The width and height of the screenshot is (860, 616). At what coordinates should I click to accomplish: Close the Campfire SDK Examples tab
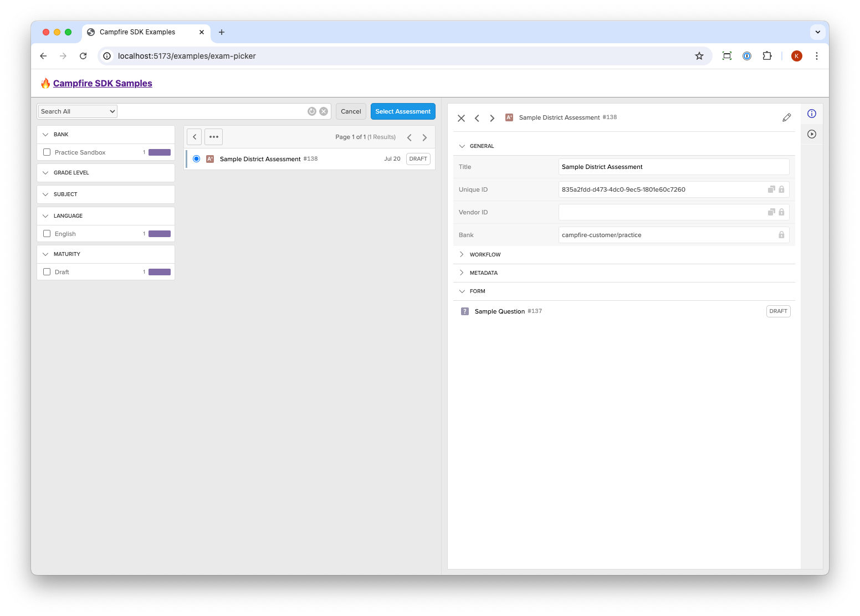[x=202, y=32]
